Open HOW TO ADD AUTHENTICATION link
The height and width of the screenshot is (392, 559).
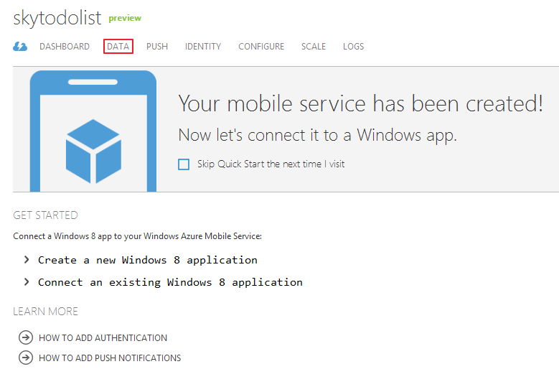(103, 337)
